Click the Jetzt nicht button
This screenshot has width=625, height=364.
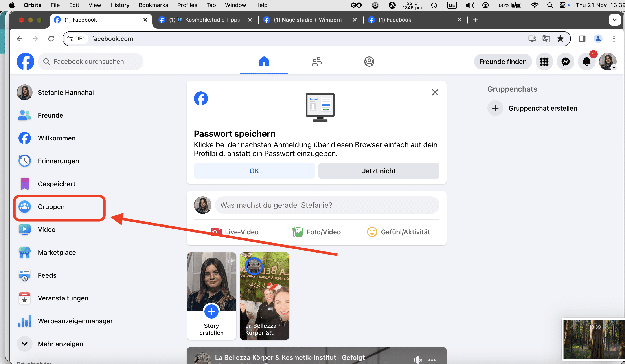(379, 171)
